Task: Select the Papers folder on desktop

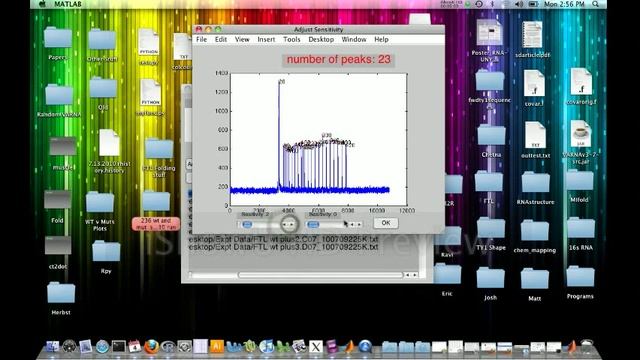Action: [58, 38]
